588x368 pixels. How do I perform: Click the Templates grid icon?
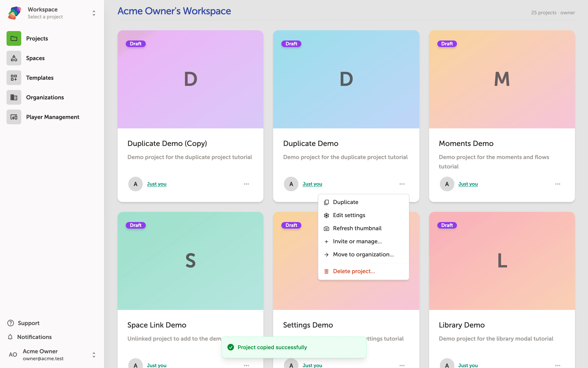[x=14, y=78]
